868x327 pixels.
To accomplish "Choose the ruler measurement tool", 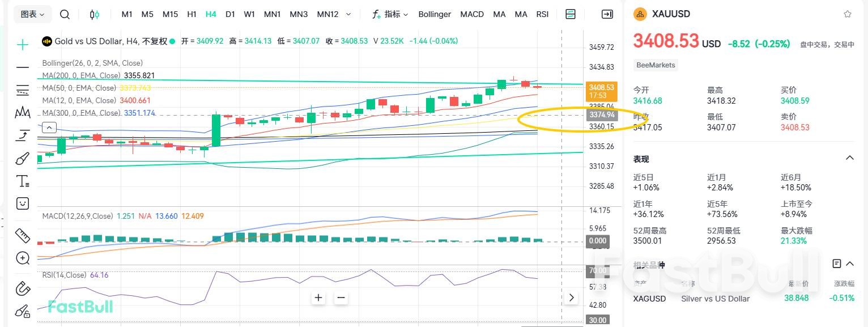I will click(23, 235).
